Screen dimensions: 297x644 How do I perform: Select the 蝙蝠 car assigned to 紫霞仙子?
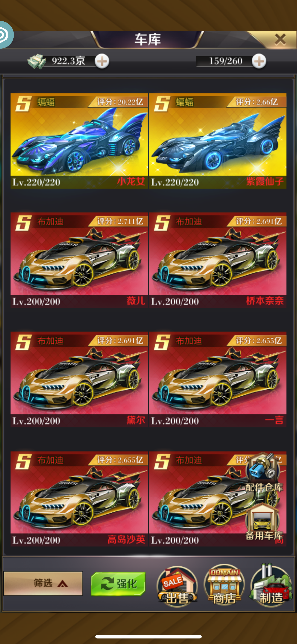coord(218,141)
